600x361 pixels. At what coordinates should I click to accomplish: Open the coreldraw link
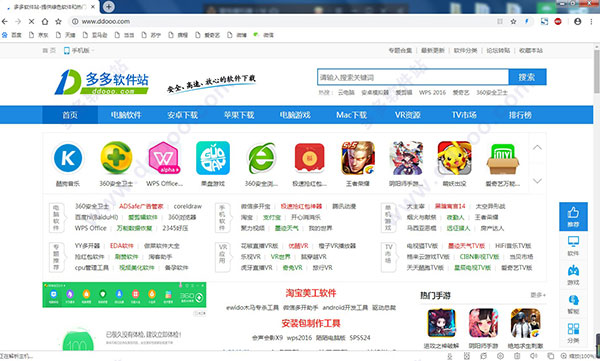click(x=188, y=206)
